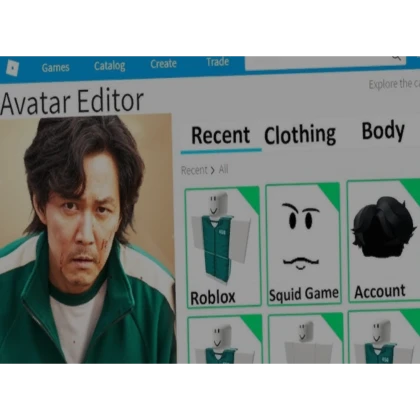The image size is (420, 420).
Task: Click the Roblox logo icon
Action: click(13, 68)
